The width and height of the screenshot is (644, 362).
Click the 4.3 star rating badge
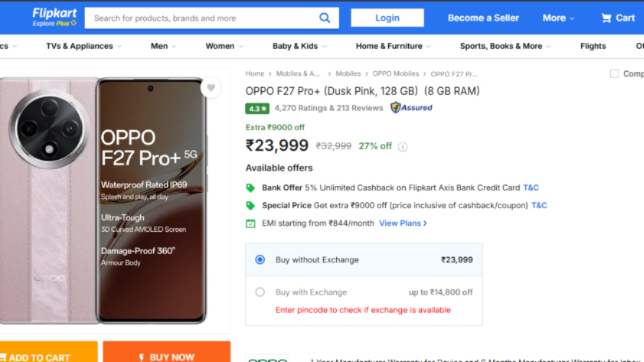tap(257, 108)
